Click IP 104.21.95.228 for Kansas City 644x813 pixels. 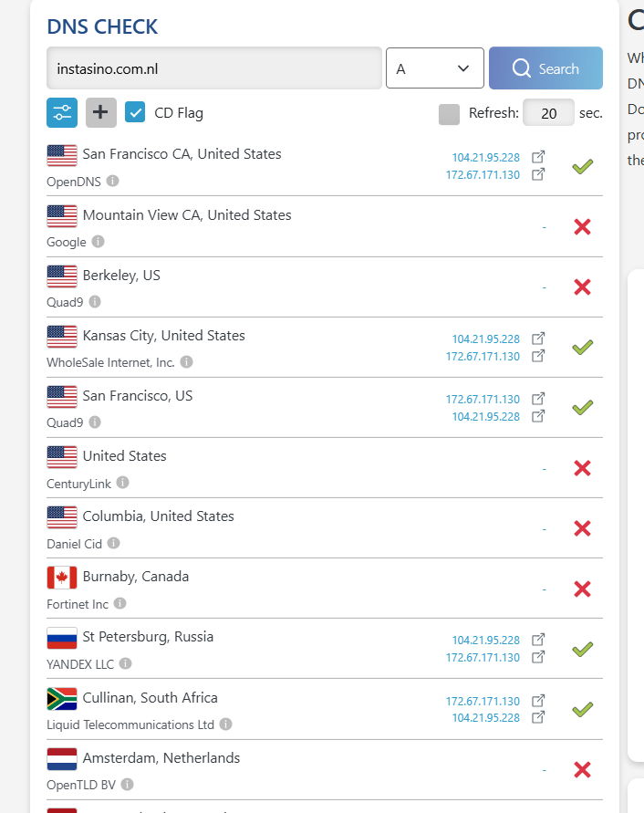click(x=485, y=339)
